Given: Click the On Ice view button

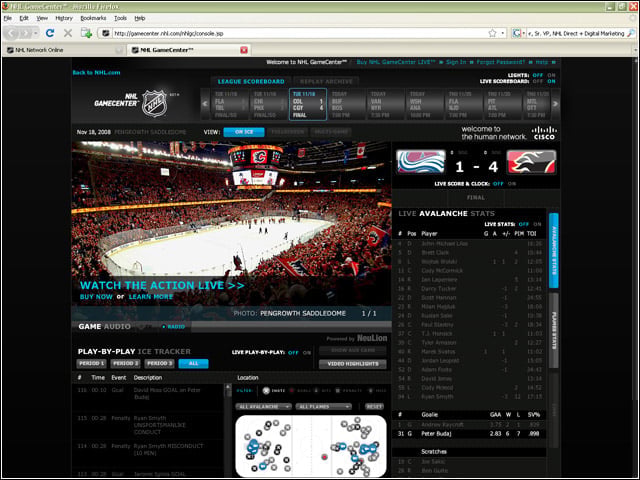Looking at the screenshot, I should [244, 132].
